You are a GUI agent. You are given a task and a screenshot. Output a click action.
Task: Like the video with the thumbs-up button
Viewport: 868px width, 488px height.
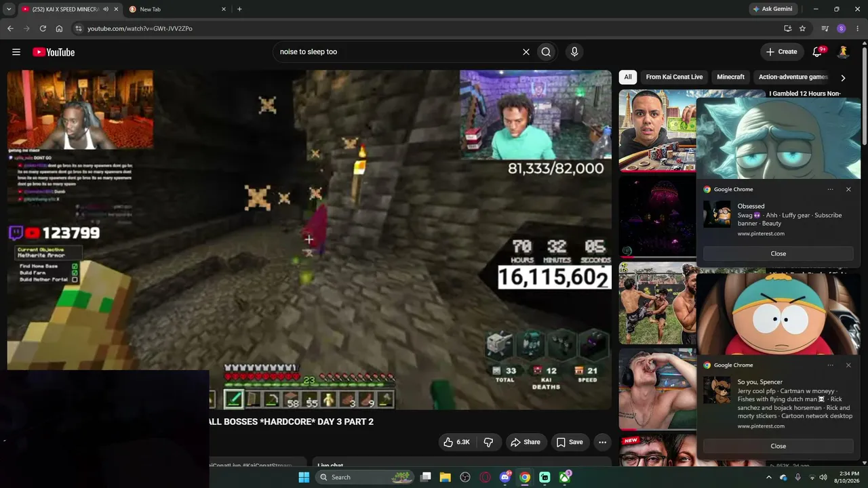pyautogui.click(x=456, y=442)
